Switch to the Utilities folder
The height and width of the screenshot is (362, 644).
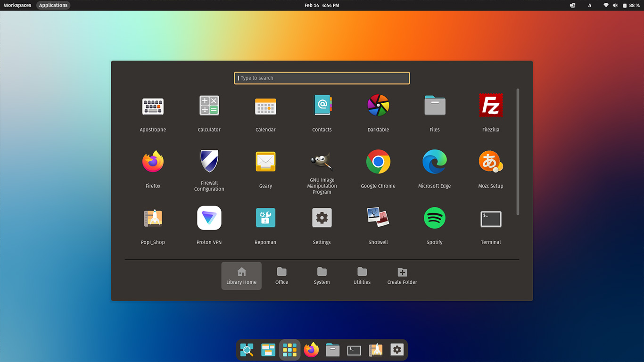362,276
